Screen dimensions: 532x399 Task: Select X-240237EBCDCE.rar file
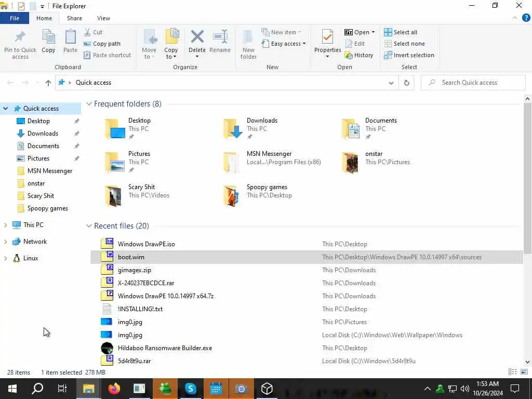coord(307,283)
